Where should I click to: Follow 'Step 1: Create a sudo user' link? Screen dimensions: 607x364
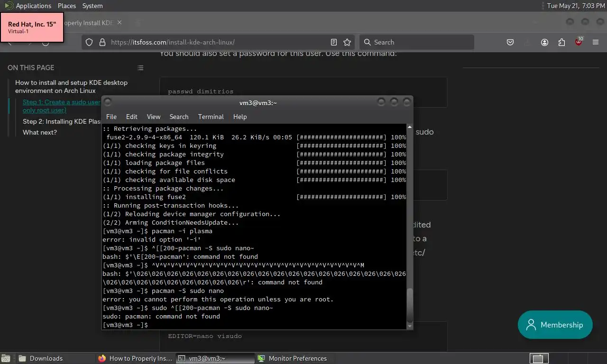click(62, 106)
